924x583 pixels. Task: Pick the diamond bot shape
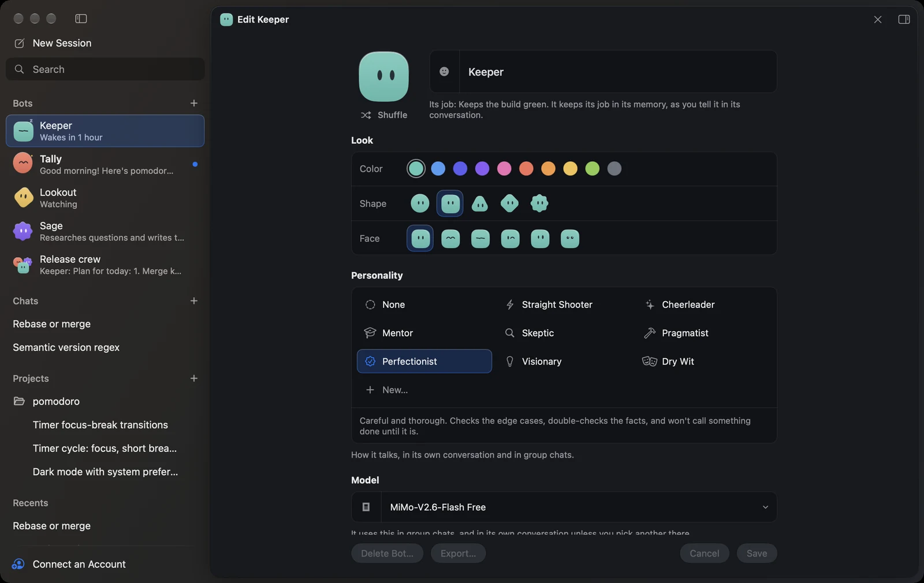click(509, 203)
